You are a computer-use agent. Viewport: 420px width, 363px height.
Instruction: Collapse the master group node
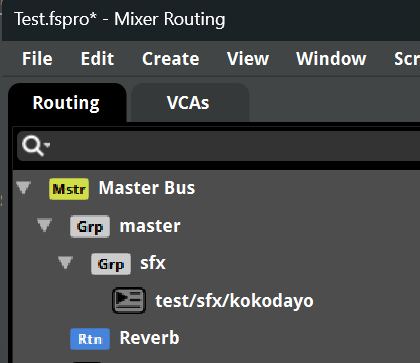tap(44, 225)
